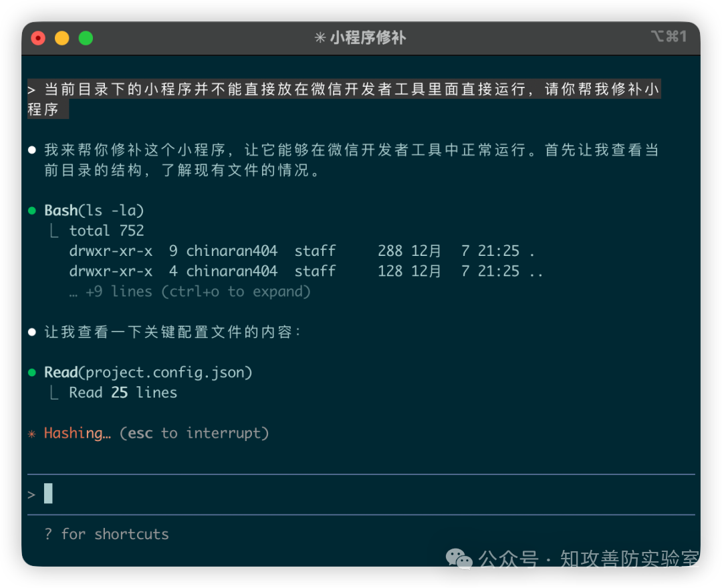Minimize the terminal with the yellow button
Image resolution: width=722 pixels, height=588 pixels.
click(x=62, y=38)
